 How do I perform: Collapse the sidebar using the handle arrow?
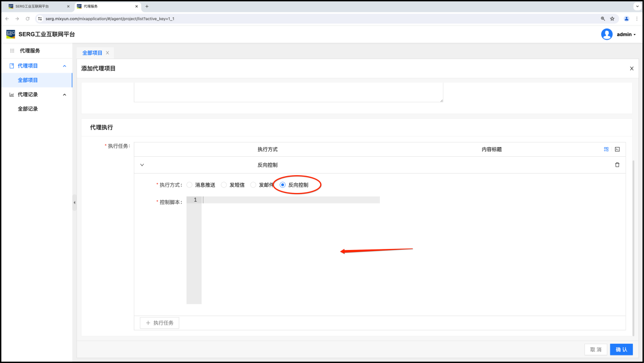click(x=74, y=203)
